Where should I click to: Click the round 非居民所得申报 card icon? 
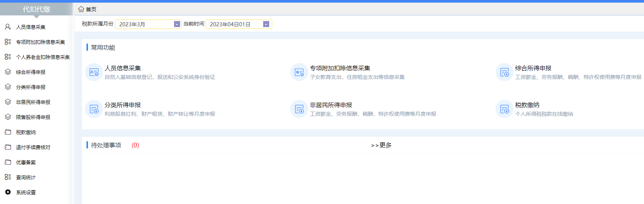coord(299,109)
